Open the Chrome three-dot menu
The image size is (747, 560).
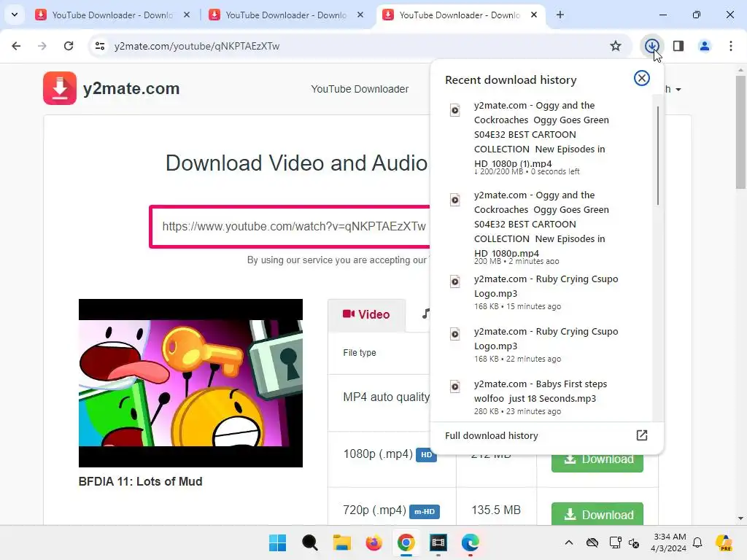pyautogui.click(x=731, y=46)
